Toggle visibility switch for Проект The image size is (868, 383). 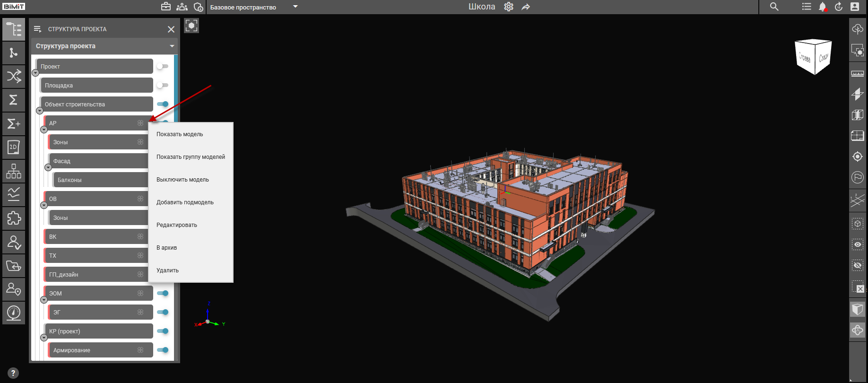(163, 66)
